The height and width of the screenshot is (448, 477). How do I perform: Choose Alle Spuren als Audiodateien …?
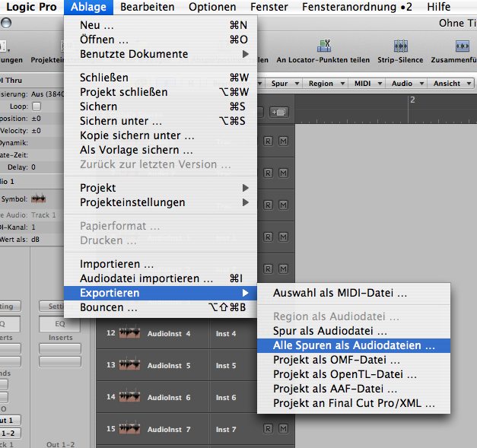point(354,345)
